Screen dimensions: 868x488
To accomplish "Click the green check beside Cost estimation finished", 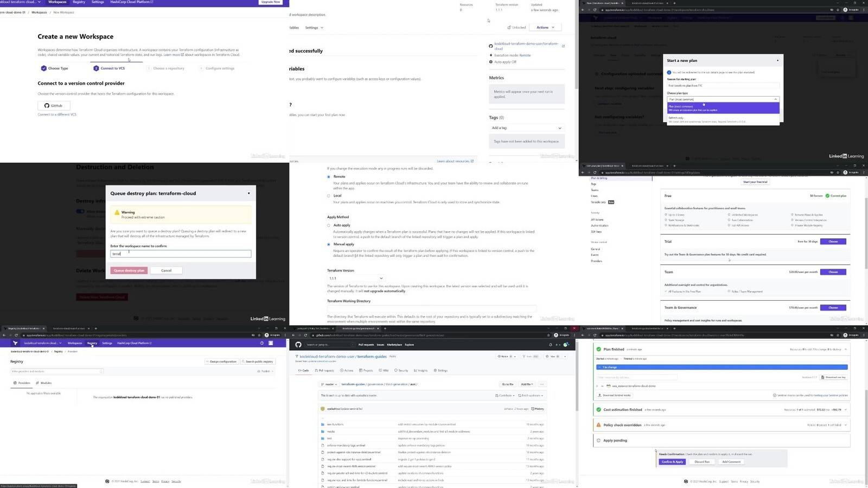I will coord(599,410).
